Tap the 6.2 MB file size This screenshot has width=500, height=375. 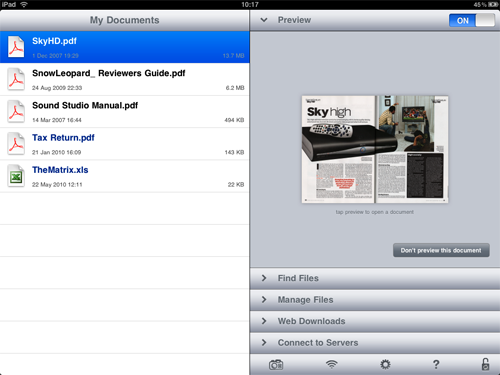coord(235,88)
